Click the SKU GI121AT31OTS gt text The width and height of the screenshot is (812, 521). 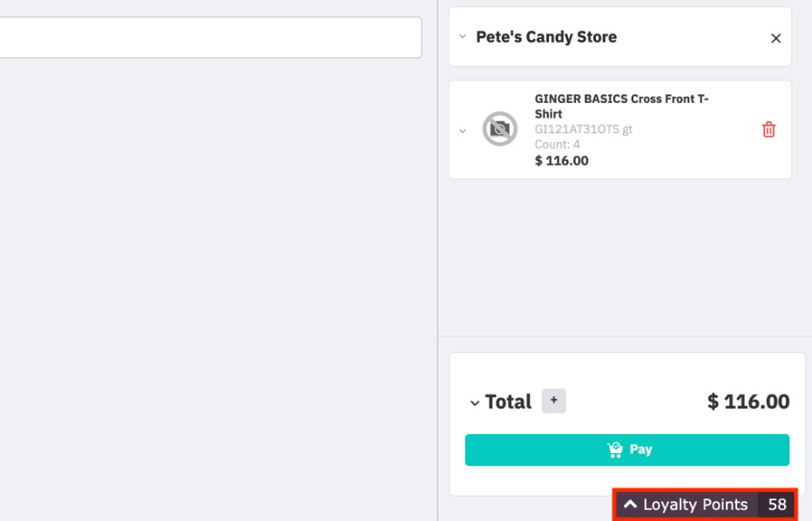click(x=583, y=129)
